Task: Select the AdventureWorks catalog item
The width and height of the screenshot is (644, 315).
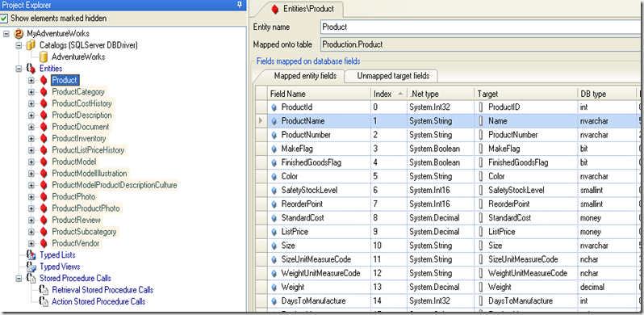Action: coord(78,57)
